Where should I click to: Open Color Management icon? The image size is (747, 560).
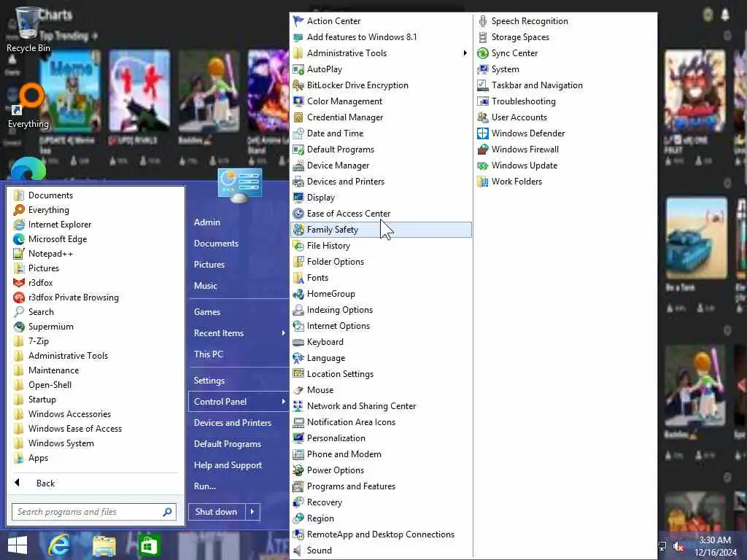point(298,101)
